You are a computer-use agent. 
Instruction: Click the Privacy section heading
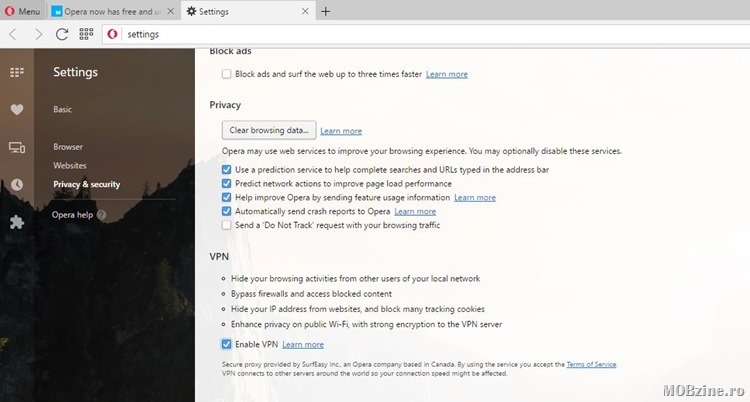pyautogui.click(x=225, y=105)
